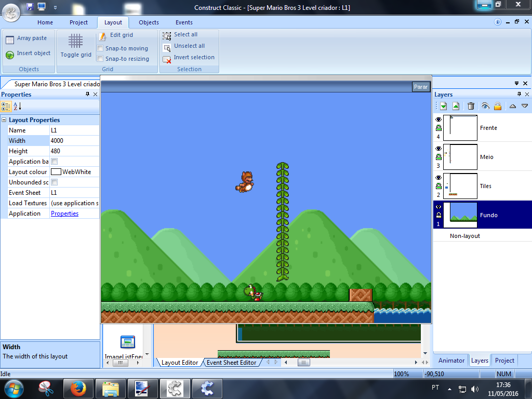Viewport: 532px width, 399px height.
Task: Click the layers toolbar padlock icon
Action: click(x=497, y=106)
